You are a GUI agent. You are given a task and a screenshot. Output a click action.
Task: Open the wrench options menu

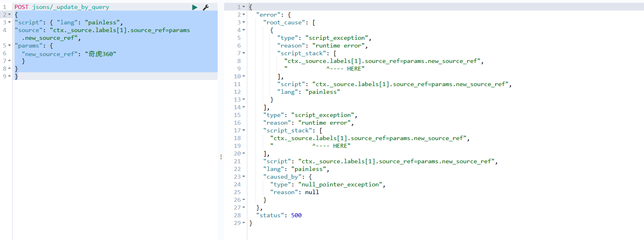pyautogui.click(x=206, y=7)
